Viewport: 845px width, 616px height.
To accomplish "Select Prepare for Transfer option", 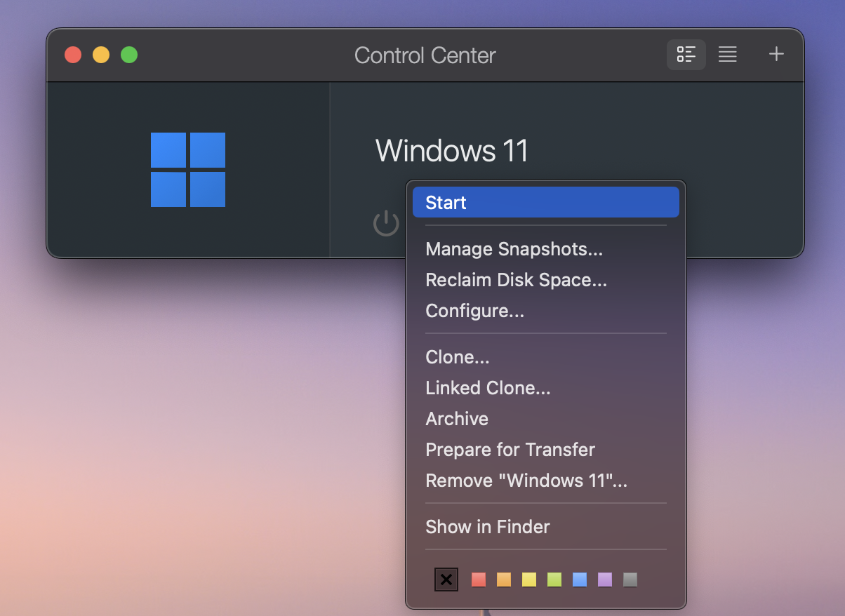I will pyautogui.click(x=510, y=449).
